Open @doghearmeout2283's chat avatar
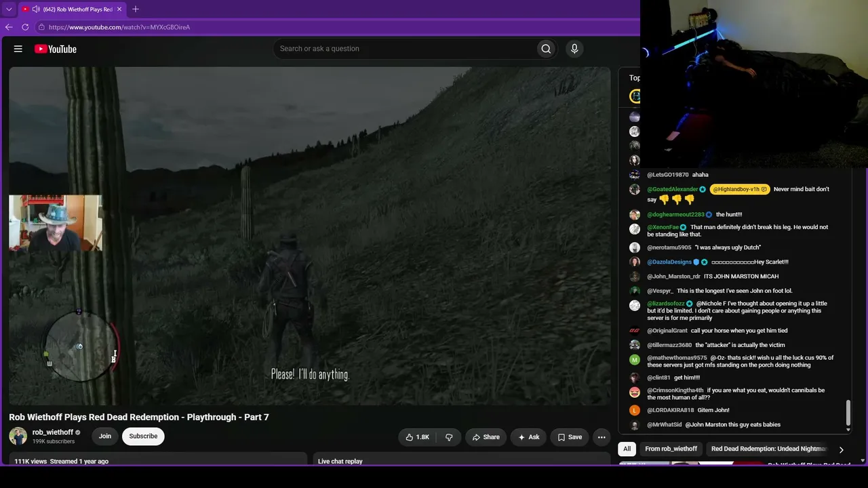Image resolution: width=868 pixels, height=488 pixels. (635, 215)
